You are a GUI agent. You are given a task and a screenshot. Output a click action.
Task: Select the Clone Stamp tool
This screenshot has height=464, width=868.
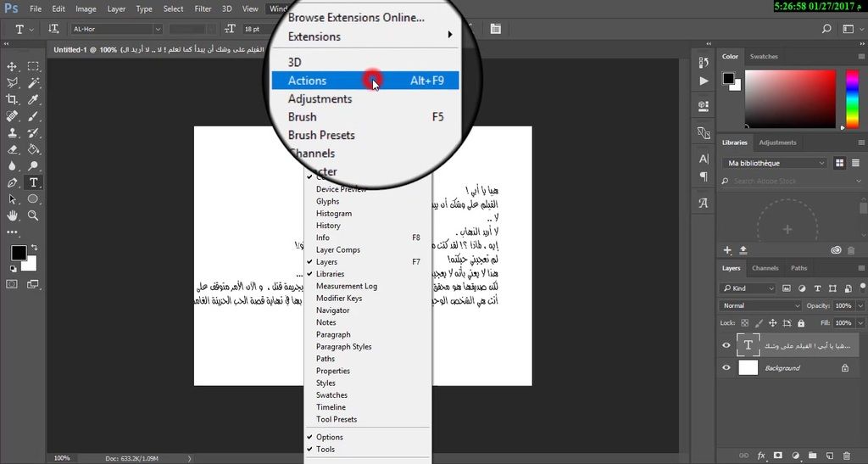point(12,133)
